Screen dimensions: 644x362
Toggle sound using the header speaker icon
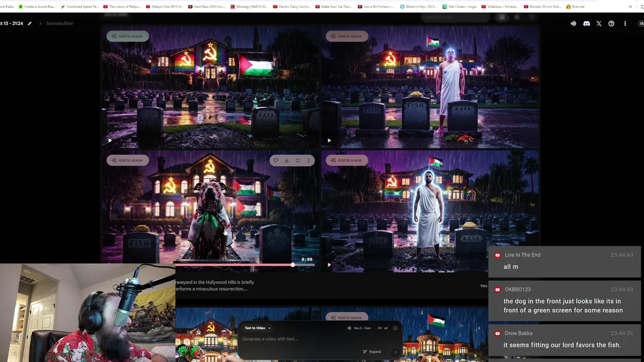click(573, 24)
